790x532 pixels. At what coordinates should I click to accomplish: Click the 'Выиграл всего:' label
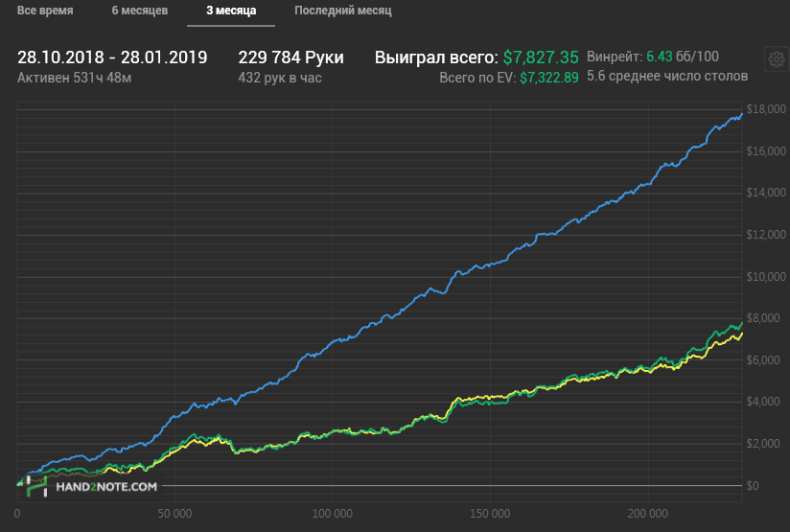[x=436, y=58]
